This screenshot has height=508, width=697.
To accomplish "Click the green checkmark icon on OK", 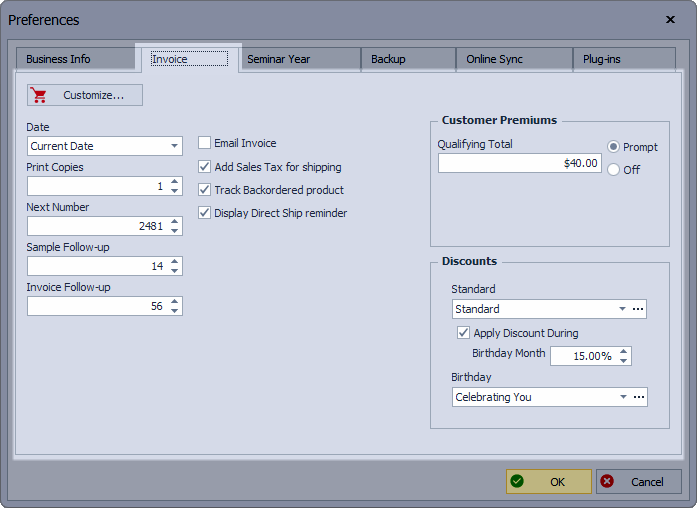I will point(517,481).
